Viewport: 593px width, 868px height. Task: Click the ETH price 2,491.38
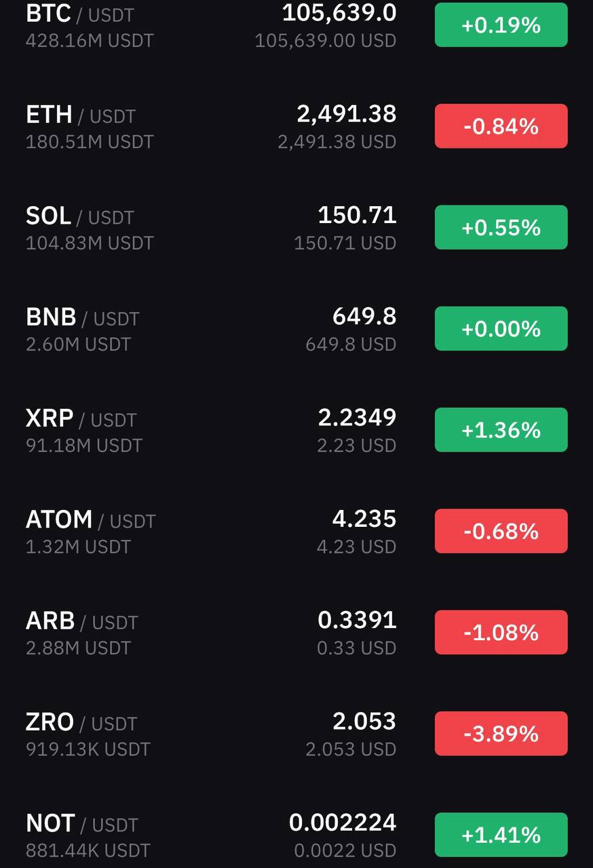pos(347,114)
